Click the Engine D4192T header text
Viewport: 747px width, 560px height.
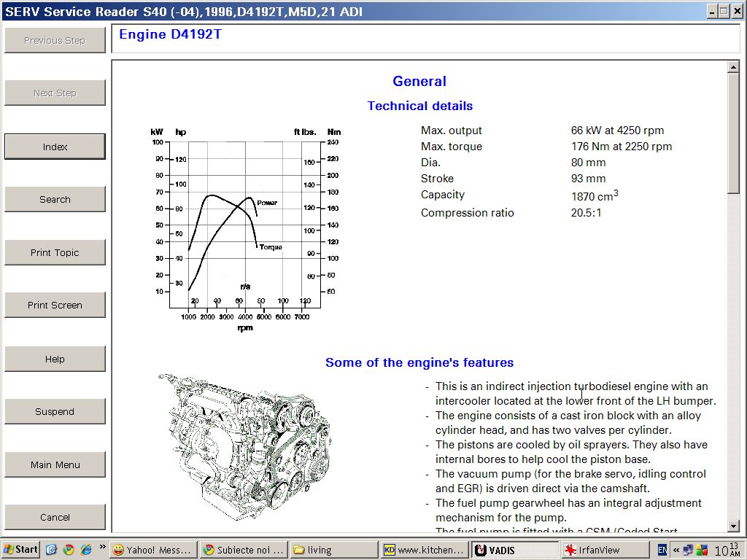coord(170,34)
